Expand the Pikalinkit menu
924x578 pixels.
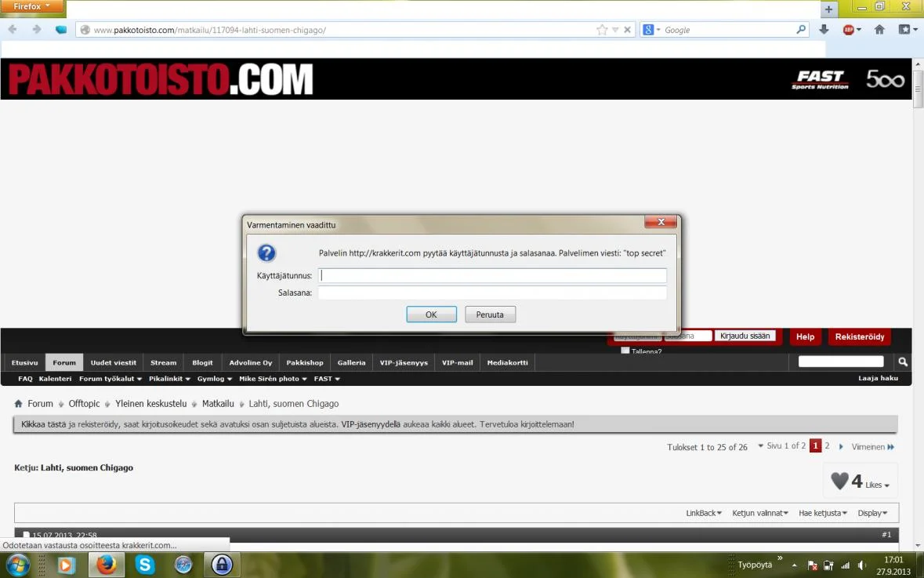[x=169, y=379]
